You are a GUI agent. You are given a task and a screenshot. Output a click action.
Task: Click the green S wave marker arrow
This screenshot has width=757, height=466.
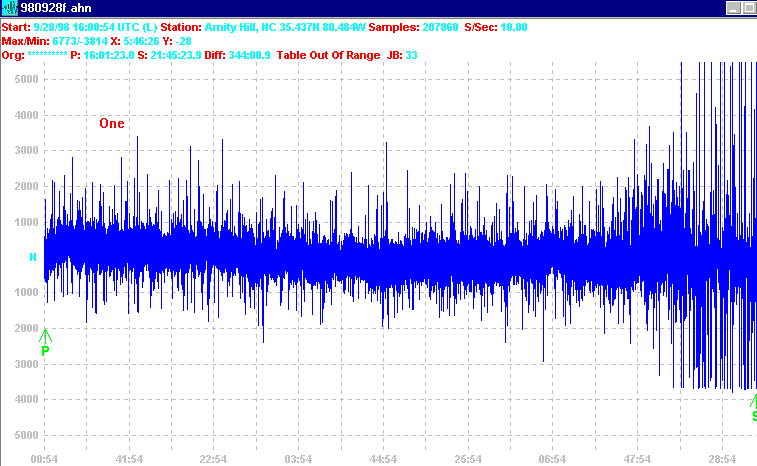753,401
